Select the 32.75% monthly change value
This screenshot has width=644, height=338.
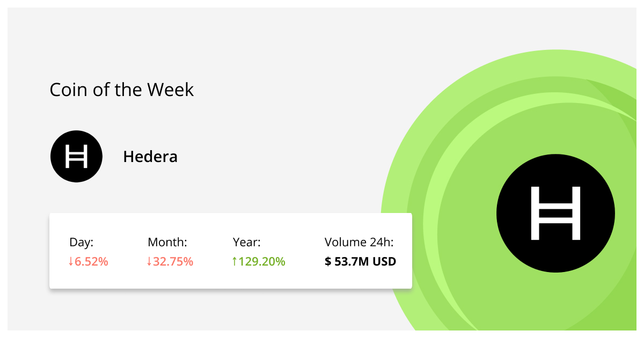(x=173, y=262)
